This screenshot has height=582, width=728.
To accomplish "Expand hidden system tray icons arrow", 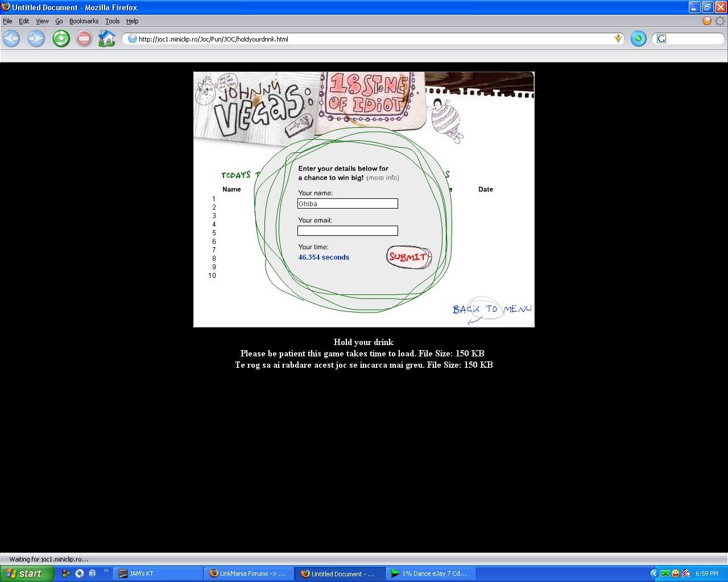I will 654,573.
